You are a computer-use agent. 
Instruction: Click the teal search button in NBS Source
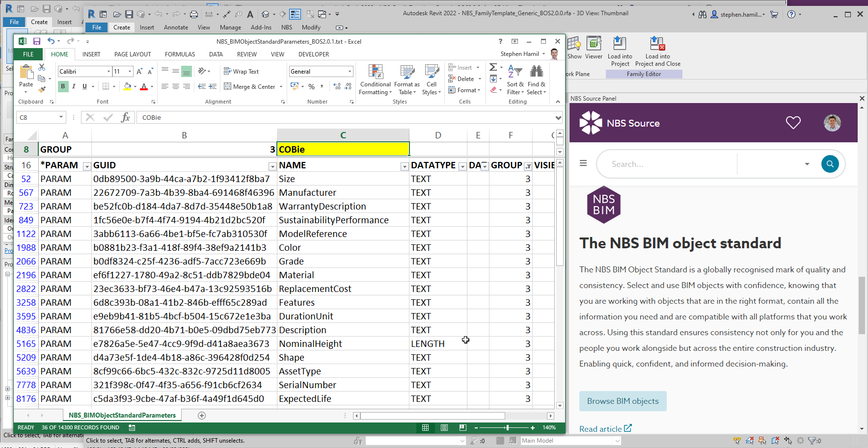click(830, 164)
